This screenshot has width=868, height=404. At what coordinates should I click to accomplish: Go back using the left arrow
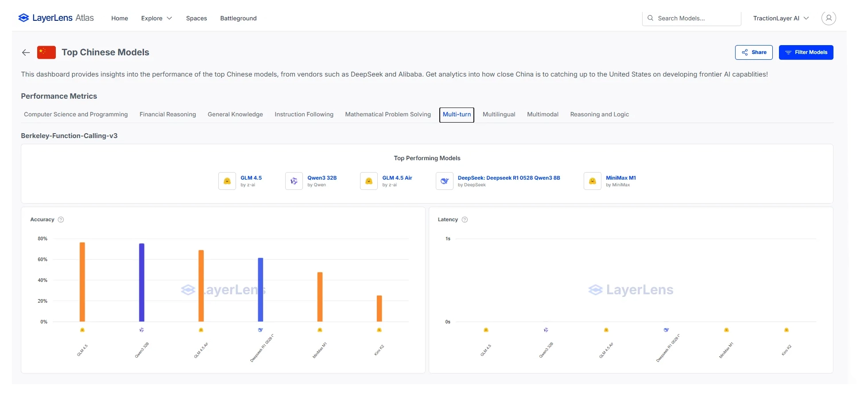tap(26, 53)
